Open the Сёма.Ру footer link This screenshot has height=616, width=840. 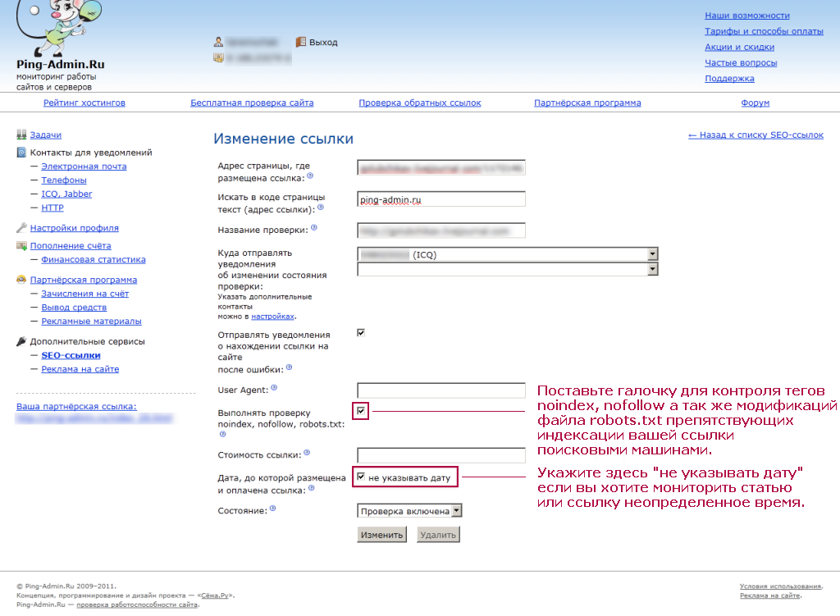point(215,595)
